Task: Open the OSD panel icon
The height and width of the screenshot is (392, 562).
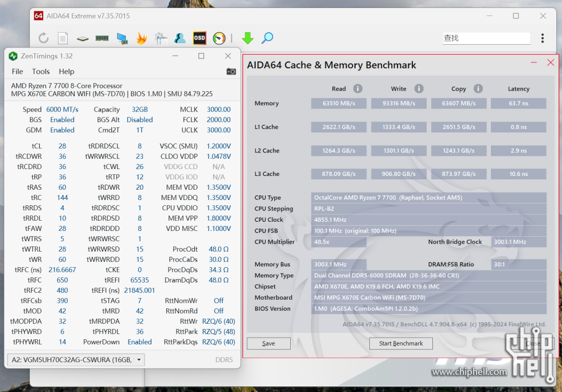Action: (x=200, y=38)
